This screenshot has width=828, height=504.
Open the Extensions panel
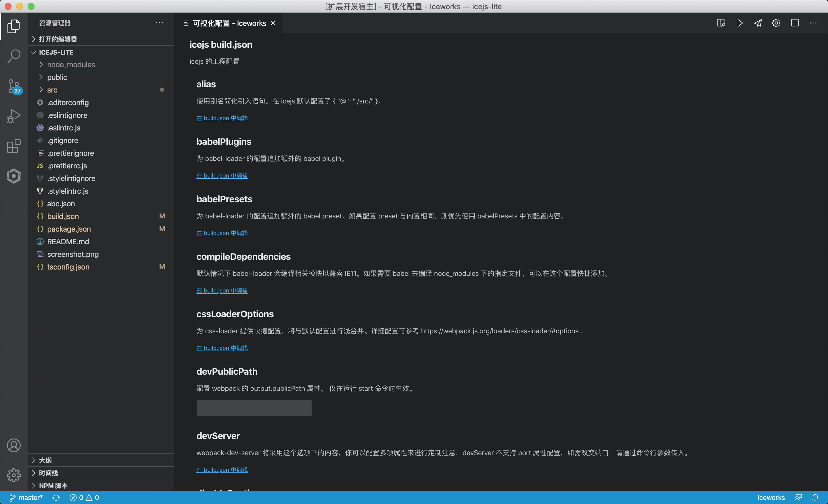coord(14,146)
